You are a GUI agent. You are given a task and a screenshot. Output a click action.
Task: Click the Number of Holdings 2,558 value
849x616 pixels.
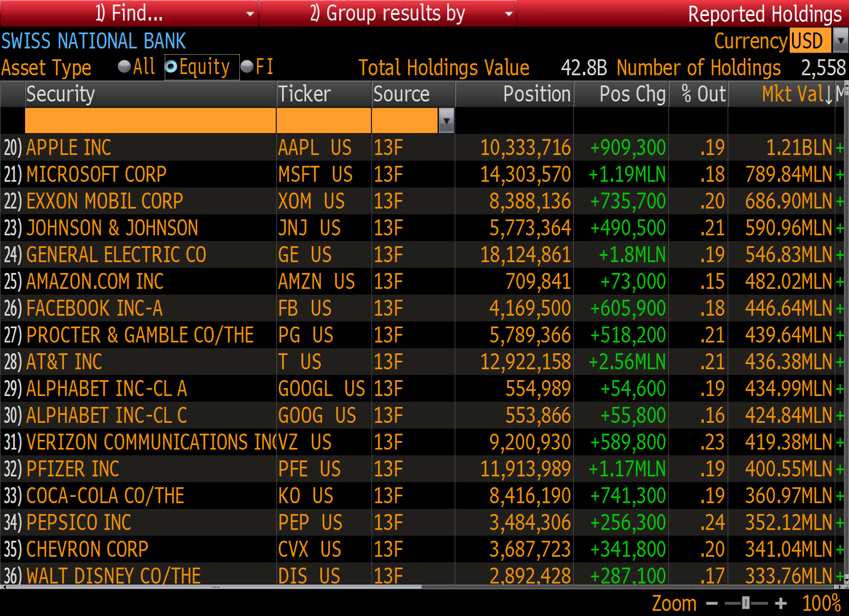tap(823, 68)
